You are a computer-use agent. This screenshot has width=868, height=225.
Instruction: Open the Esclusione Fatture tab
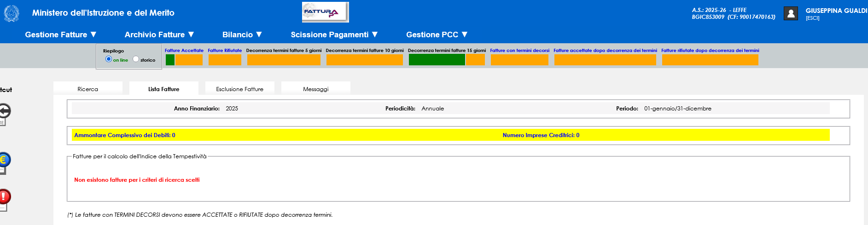click(240, 89)
